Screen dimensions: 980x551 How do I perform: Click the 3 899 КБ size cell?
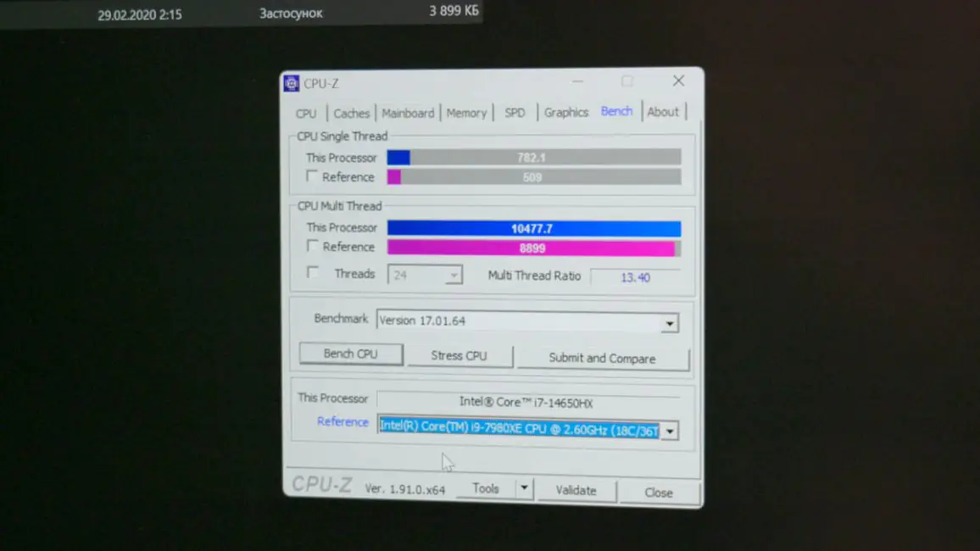(x=454, y=11)
